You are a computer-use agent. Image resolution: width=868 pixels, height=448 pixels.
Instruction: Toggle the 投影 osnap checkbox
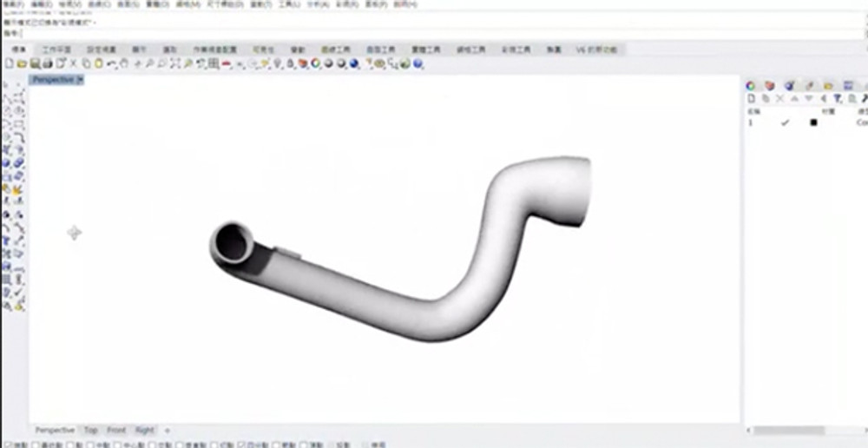(332, 445)
